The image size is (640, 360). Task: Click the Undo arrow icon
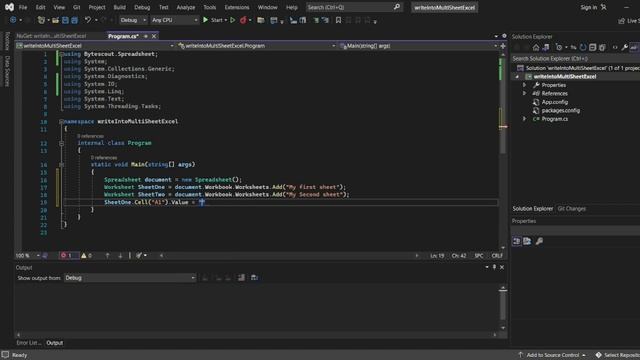88,20
